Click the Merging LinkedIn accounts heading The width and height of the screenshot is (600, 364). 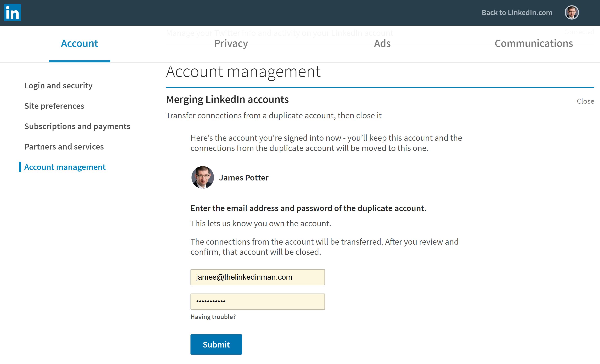[x=227, y=99]
